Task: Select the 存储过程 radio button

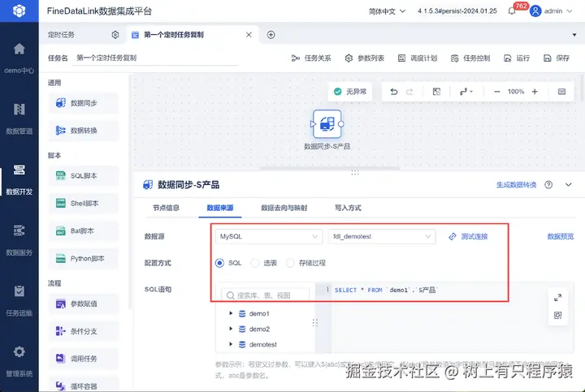Action: click(290, 263)
